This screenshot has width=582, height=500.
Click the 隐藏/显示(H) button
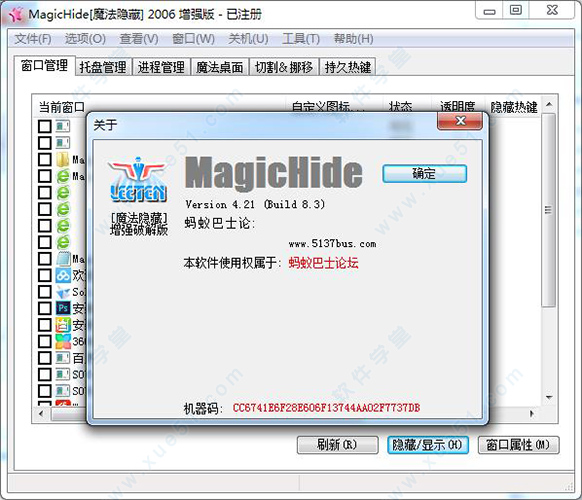tap(428, 445)
